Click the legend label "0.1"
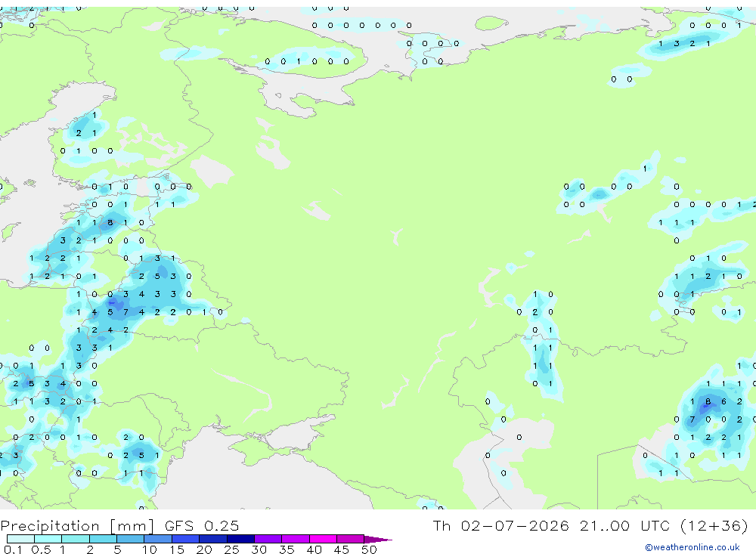Viewport: 756px width, 554px height. (13, 549)
